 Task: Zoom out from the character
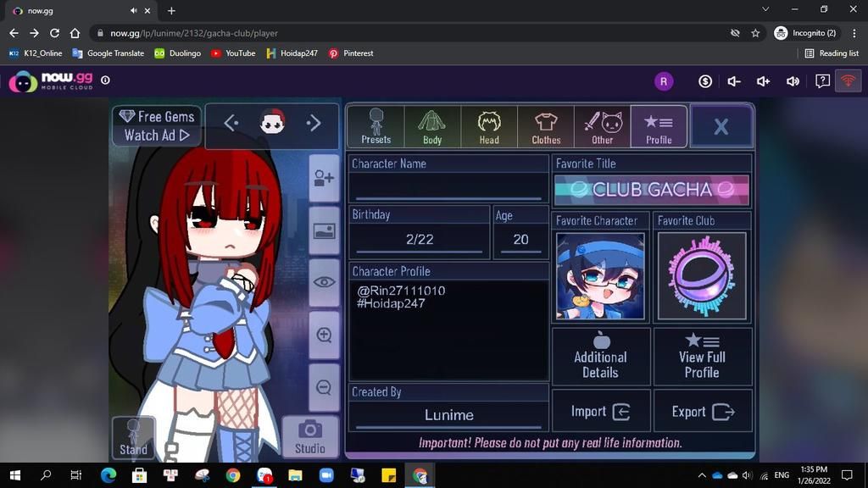(324, 387)
